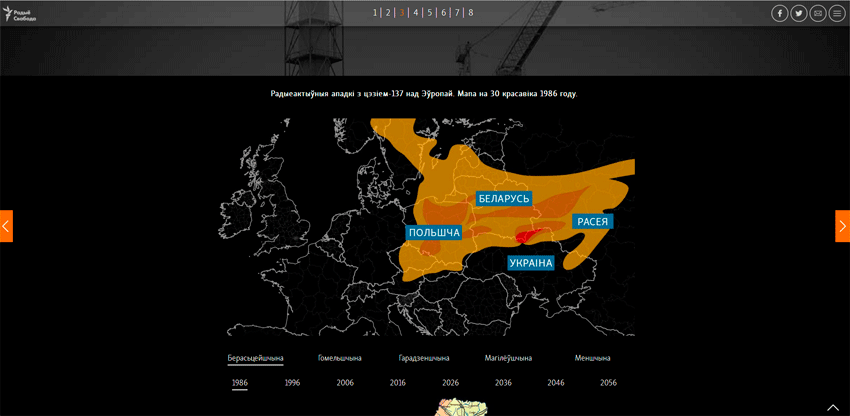The image size is (850, 416).
Task: Select the Берасьцейшчына region tab
Action: [x=255, y=358]
